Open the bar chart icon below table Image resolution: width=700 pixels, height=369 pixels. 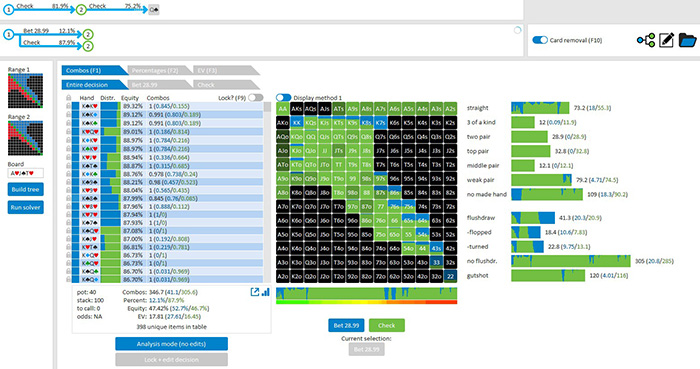pos(265,292)
